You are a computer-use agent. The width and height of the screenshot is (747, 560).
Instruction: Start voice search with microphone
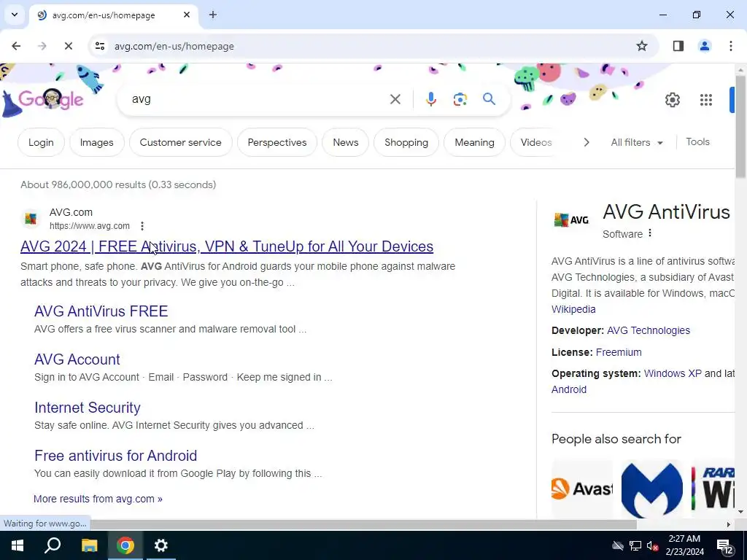click(430, 99)
